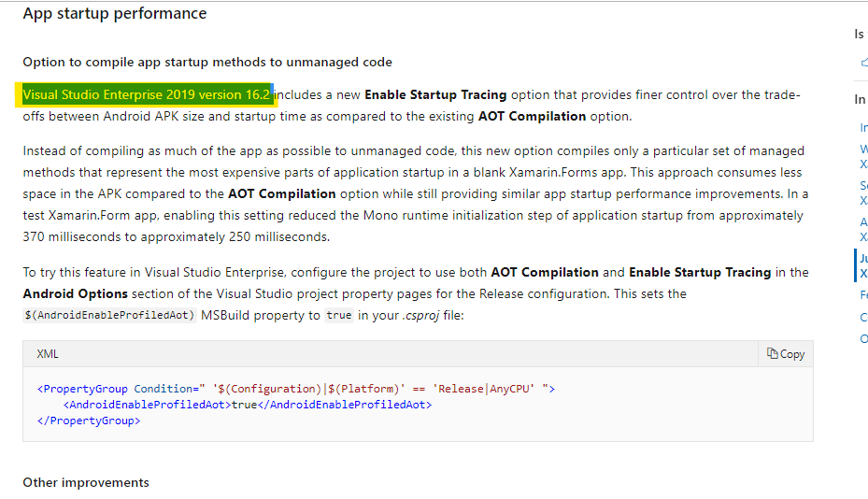This screenshot has width=868, height=499.
Task: Click the "250 milliseconds" text
Action: coord(279,237)
